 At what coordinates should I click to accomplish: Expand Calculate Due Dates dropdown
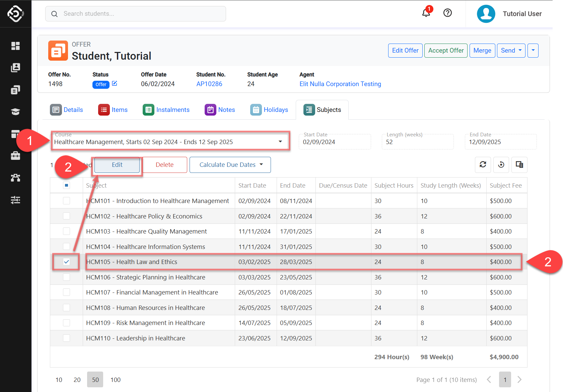[x=230, y=165]
